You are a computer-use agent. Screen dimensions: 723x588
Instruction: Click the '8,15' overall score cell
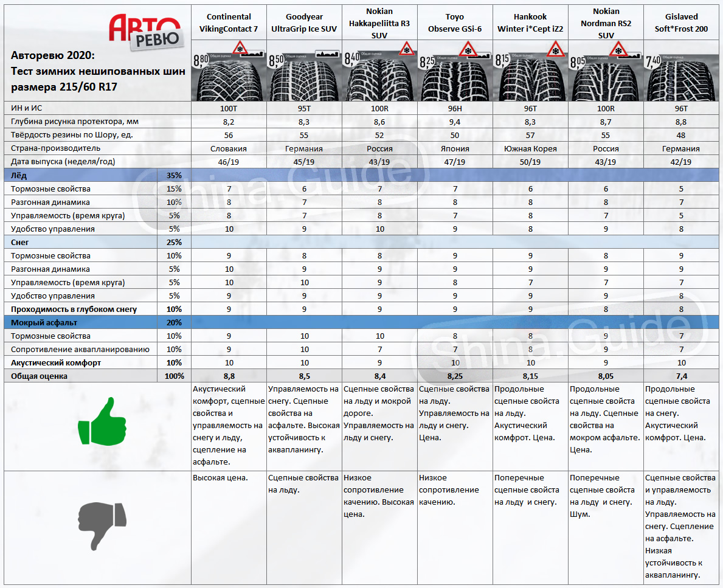click(x=530, y=376)
